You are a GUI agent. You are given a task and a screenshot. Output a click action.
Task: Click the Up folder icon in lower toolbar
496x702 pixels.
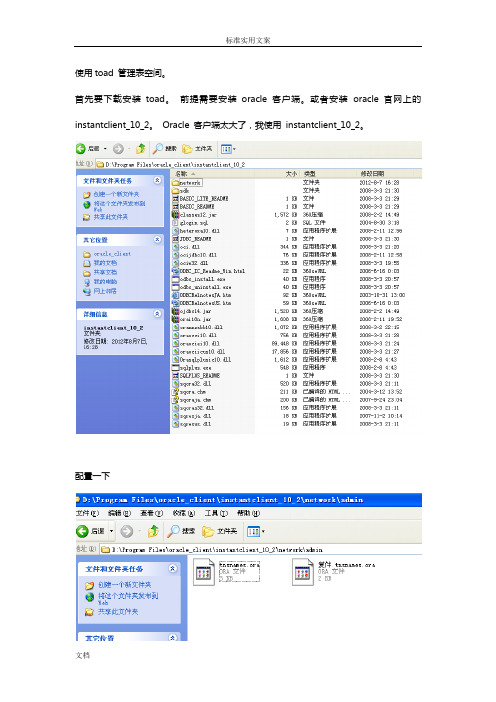[x=154, y=531]
